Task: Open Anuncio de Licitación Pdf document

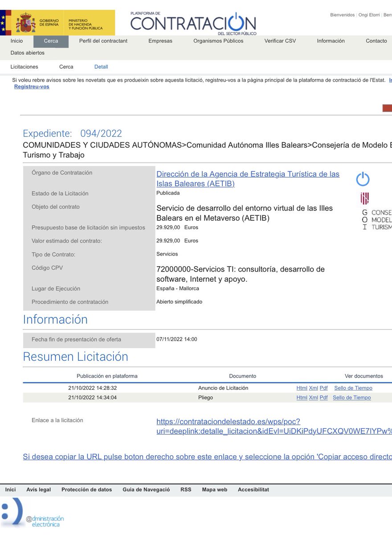Action: point(324,388)
